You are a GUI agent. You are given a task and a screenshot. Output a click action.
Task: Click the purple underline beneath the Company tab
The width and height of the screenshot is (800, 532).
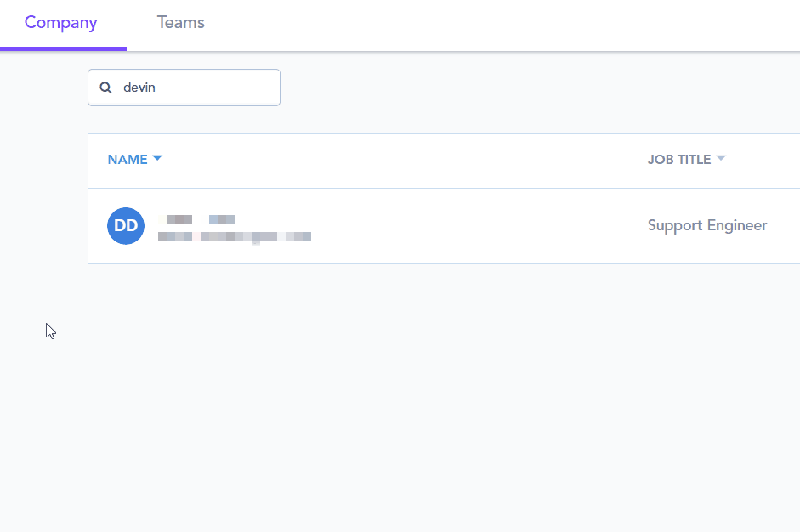63,48
